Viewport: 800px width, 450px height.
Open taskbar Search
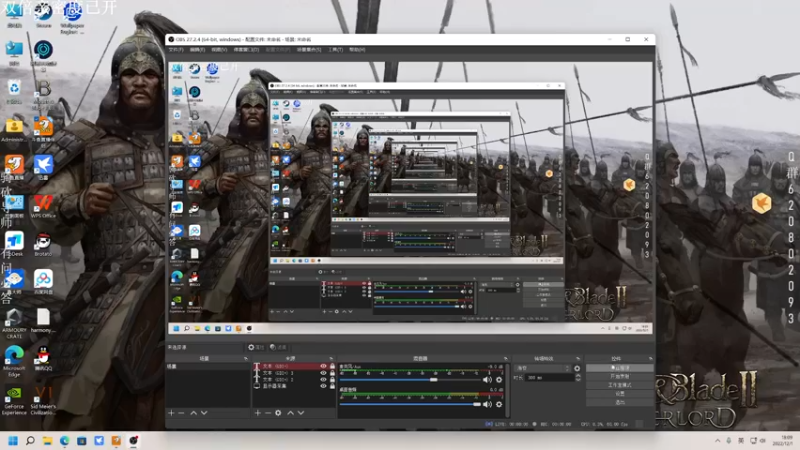pos(30,440)
